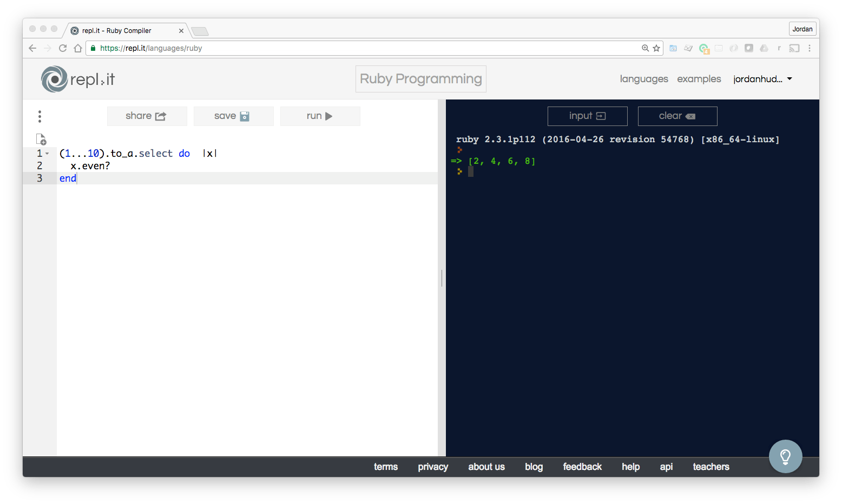The width and height of the screenshot is (842, 504).
Task: Open the Chrome three-dot menu
Action: (x=810, y=48)
